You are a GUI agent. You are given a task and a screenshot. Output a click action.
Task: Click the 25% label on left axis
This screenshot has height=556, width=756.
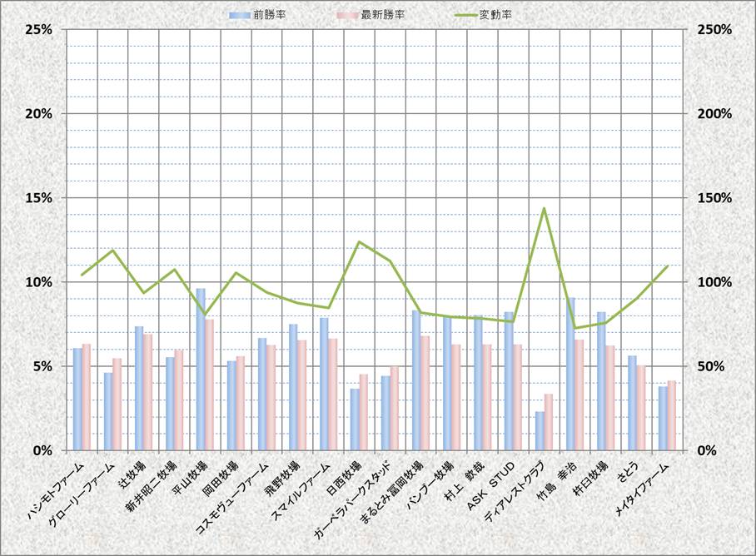point(39,29)
